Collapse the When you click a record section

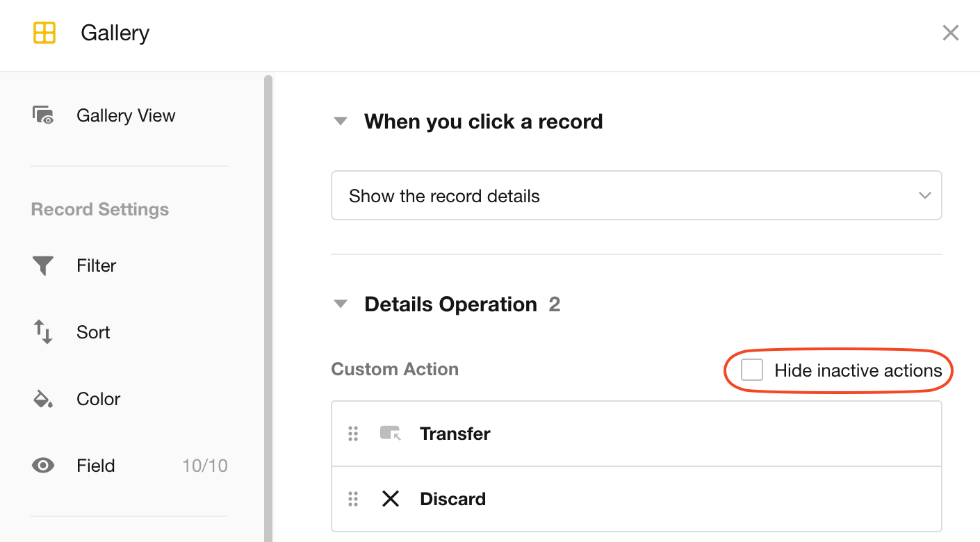pyautogui.click(x=341, y=122)
